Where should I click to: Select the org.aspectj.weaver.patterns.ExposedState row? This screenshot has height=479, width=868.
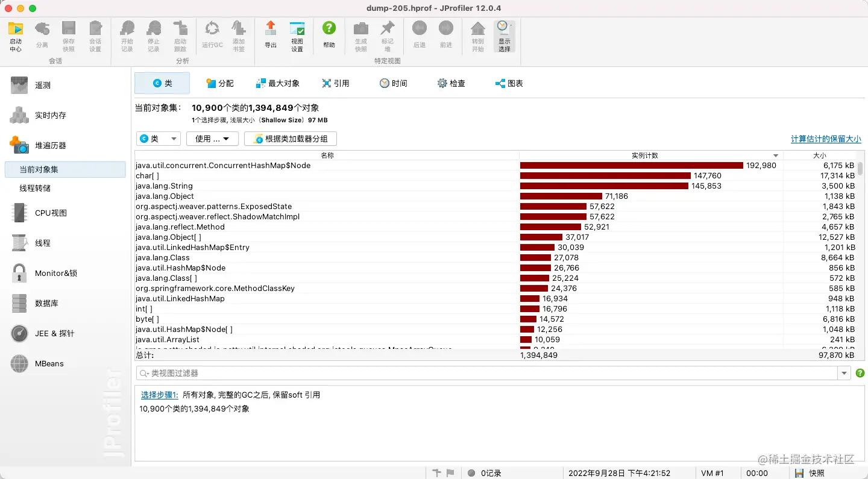(495, 206)
